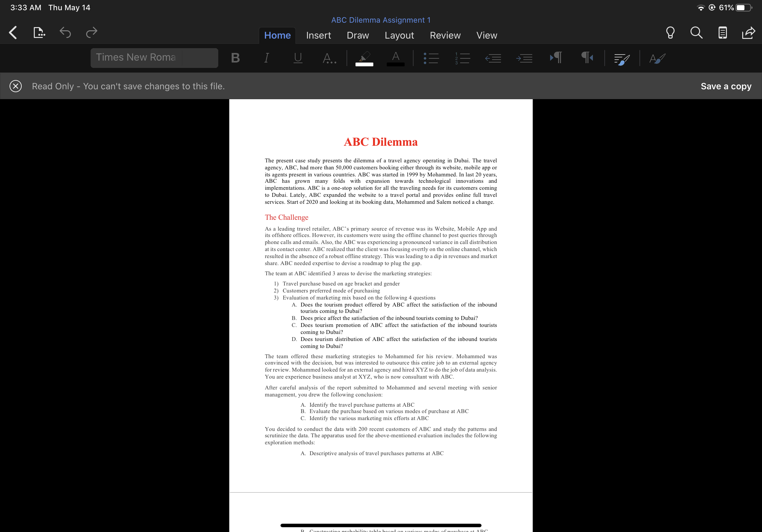Open the Tell Me lightbulb assistant
The image size is (762, 532).
[670, 33]
